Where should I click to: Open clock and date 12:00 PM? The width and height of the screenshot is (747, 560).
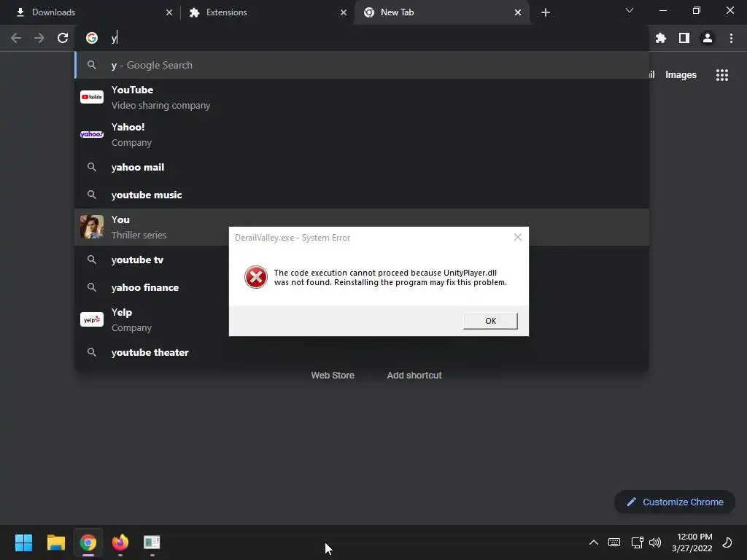692,542
